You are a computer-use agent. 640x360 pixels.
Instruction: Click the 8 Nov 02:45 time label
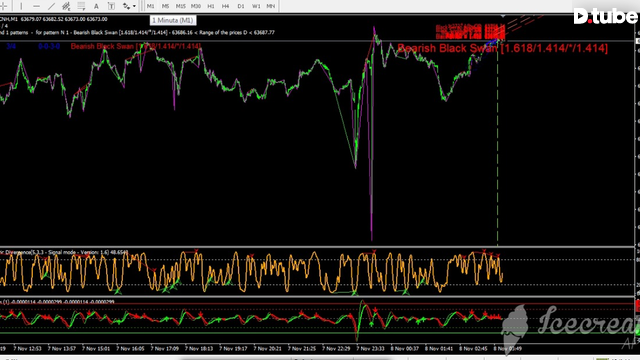473,349
